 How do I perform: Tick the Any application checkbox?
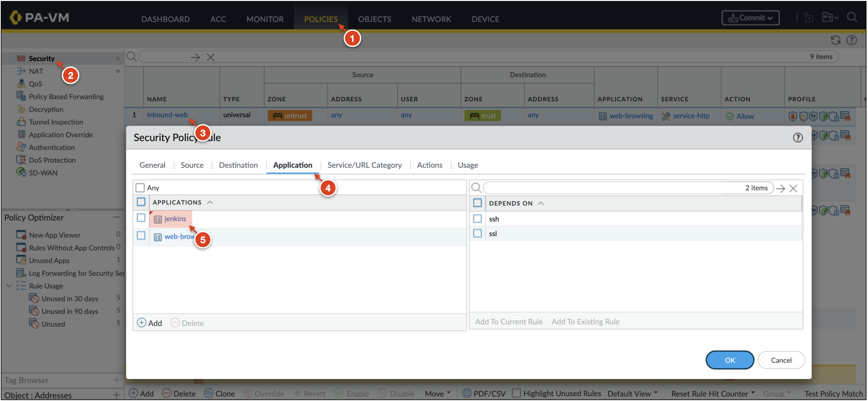[140, 188]
